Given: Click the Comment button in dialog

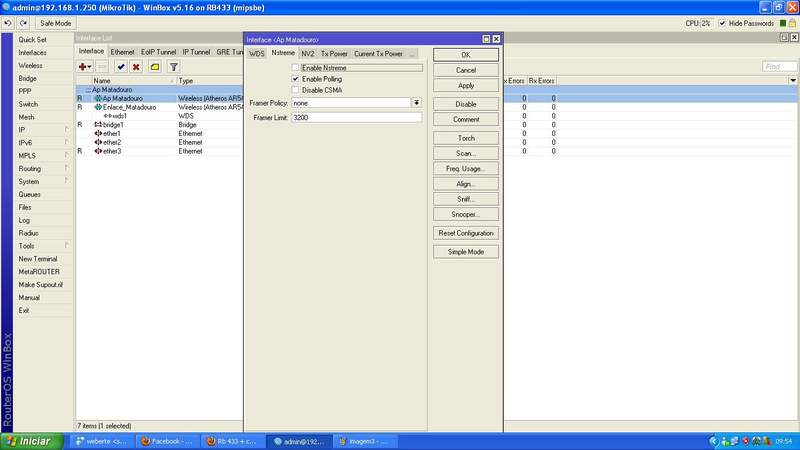Looking at the screenshot, I should point(466,119).
